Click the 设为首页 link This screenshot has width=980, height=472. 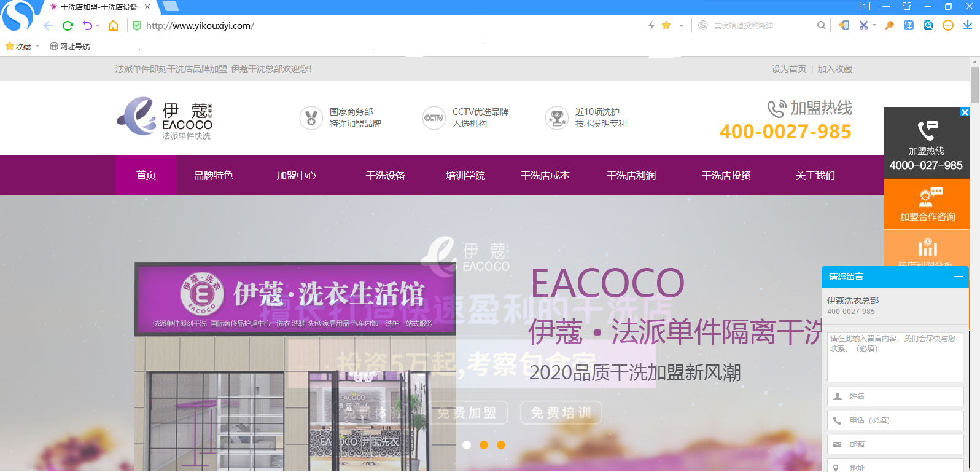point(788,69)
